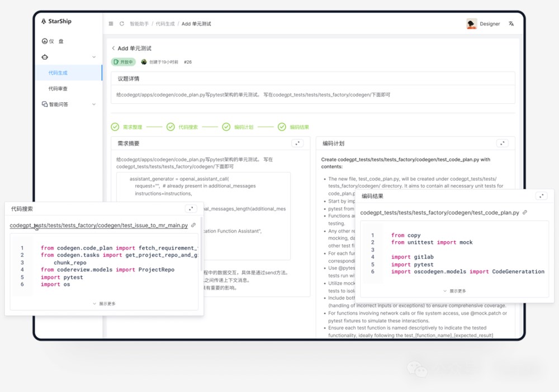This screenshot has height=392, width=559.
Task: Click the 需求摘要 panel title
Action: tap(129, 144)
